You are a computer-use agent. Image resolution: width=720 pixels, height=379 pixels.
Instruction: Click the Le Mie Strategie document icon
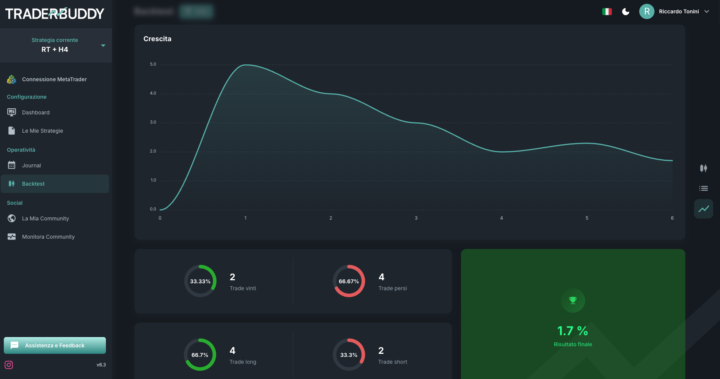11,131
